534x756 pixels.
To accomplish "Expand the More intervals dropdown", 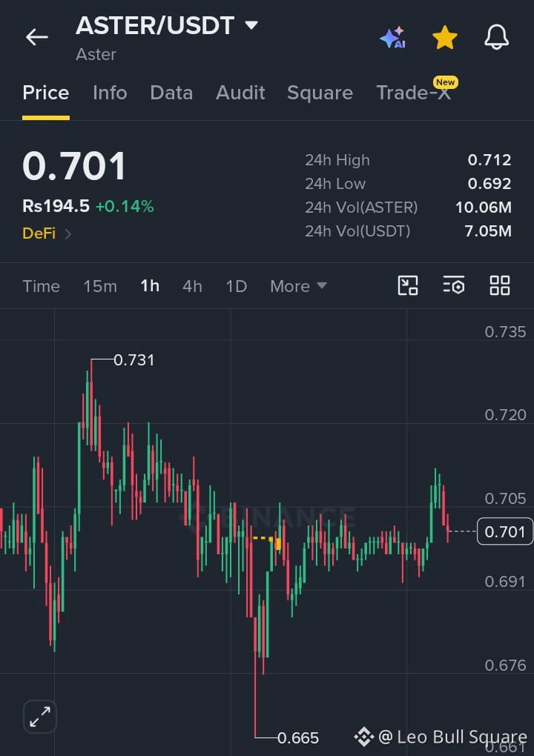I will point(299,286).
